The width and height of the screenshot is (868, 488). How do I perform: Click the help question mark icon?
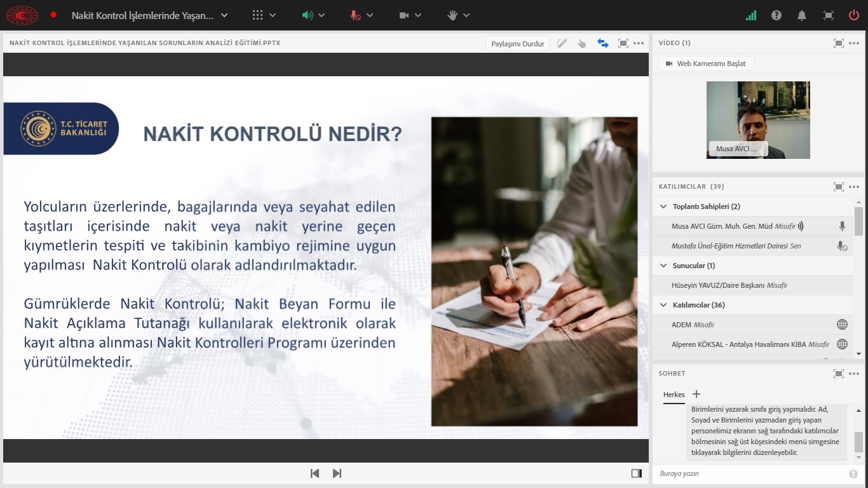[x=776, y=15]
